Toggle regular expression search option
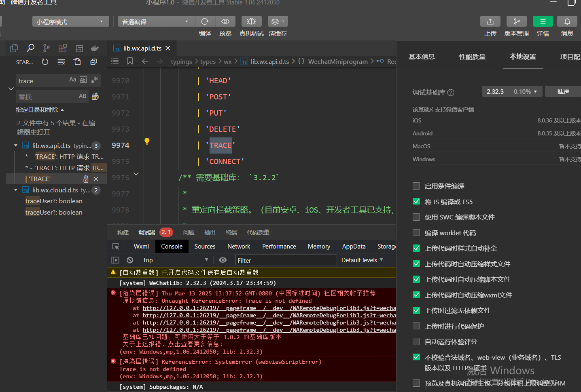The image size is (581, 392). click(95, 80)
